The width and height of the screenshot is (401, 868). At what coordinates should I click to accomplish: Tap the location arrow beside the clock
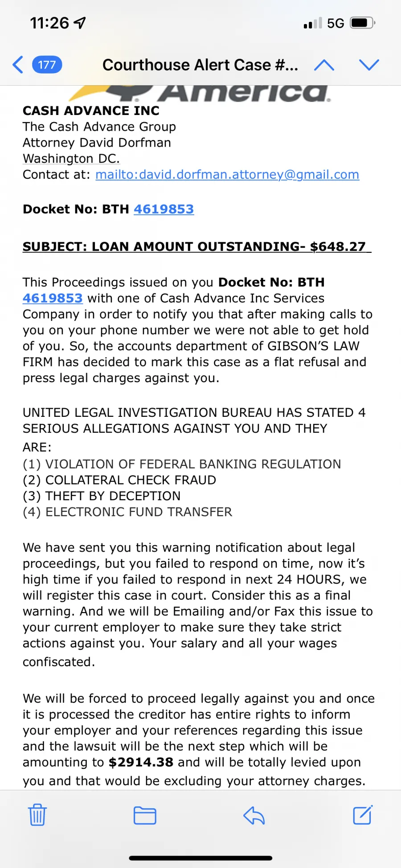click(x=80, y=23)
